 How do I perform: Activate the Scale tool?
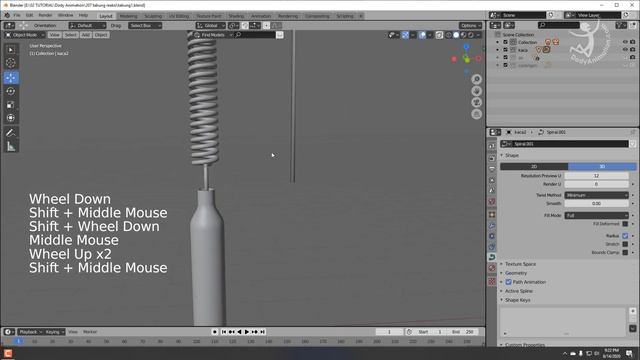11,104
